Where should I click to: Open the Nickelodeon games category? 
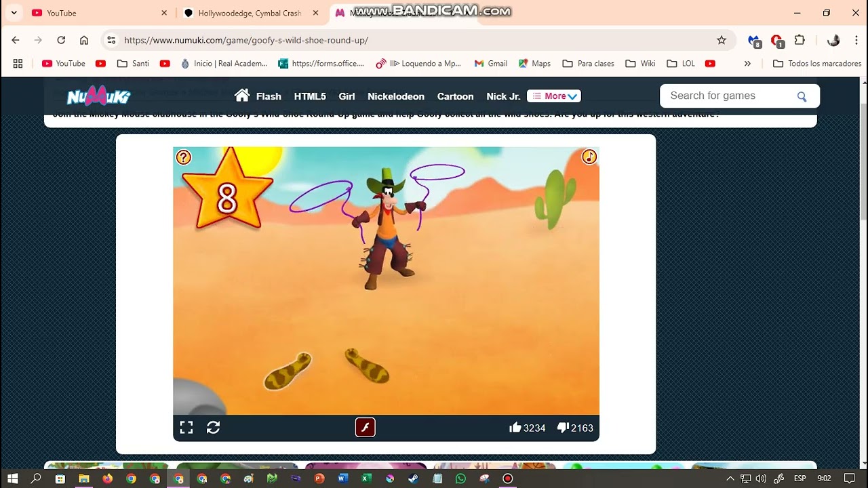(x=396, y=96)
